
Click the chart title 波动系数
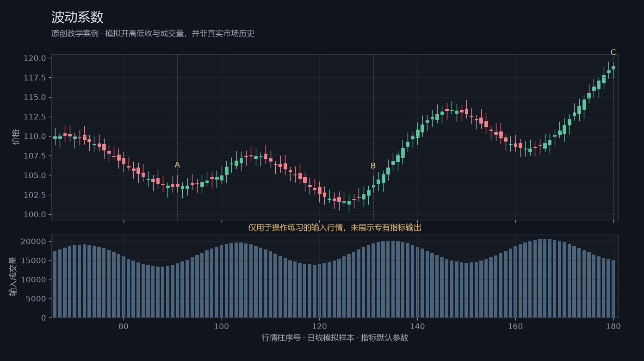point(77,18)
